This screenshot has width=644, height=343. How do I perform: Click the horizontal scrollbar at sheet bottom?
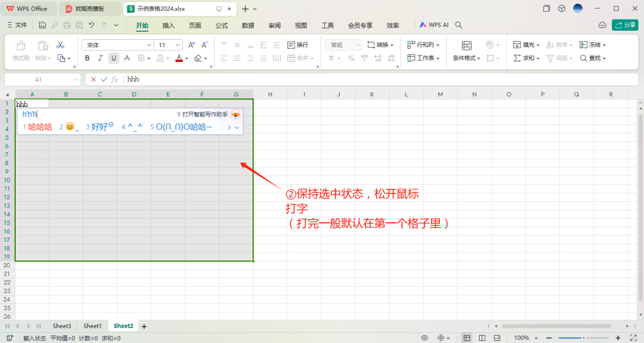[x=557, y=326]
